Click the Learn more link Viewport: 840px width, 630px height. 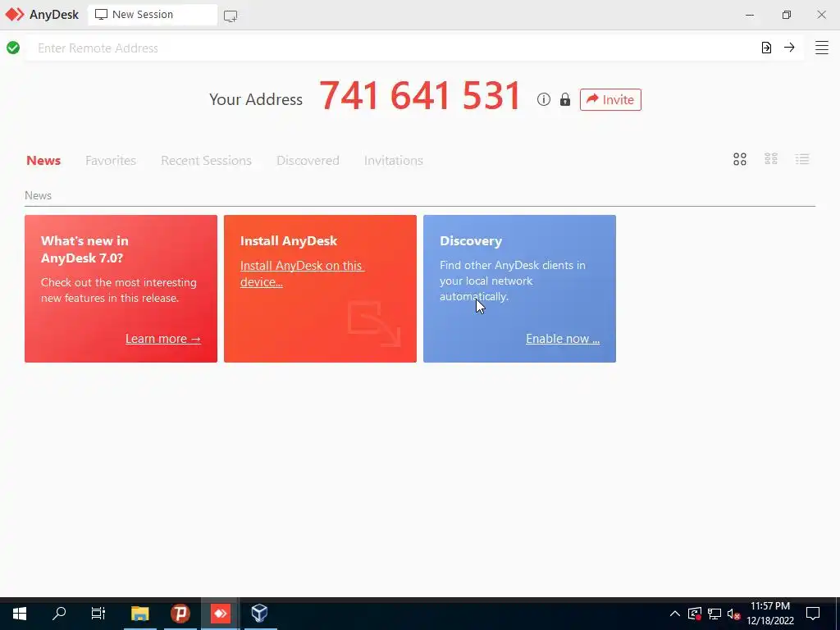coord(163,339)
